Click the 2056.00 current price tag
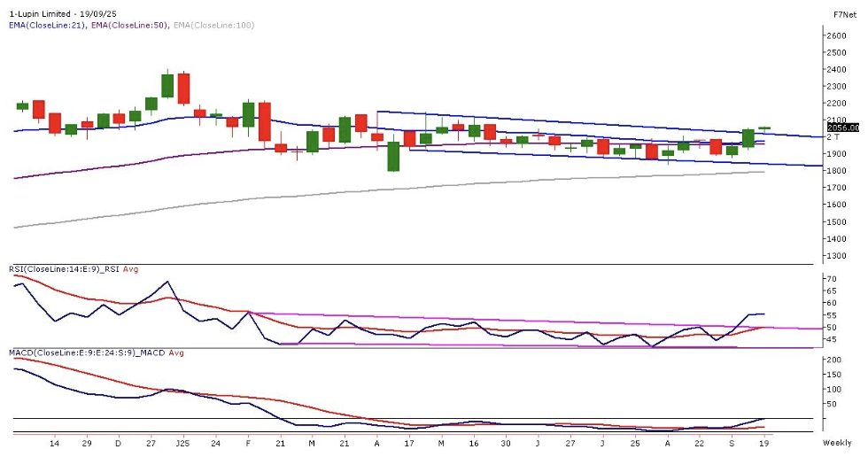 (842, 128)
